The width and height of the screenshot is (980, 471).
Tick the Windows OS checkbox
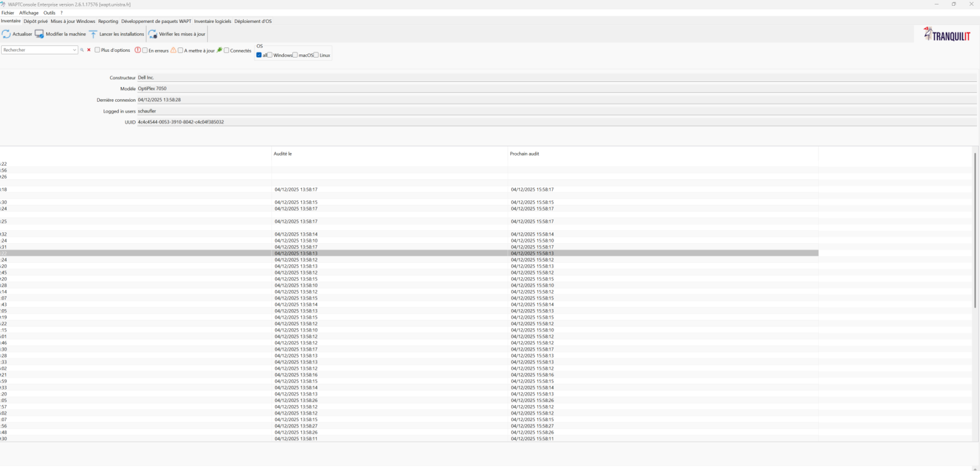coord(270,55)
